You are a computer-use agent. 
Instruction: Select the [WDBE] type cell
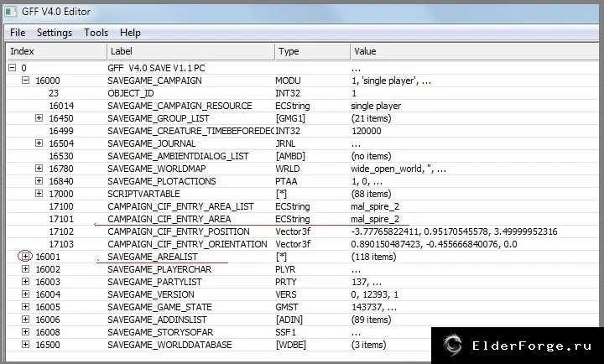pyautogui.click(x=291, y=345)
